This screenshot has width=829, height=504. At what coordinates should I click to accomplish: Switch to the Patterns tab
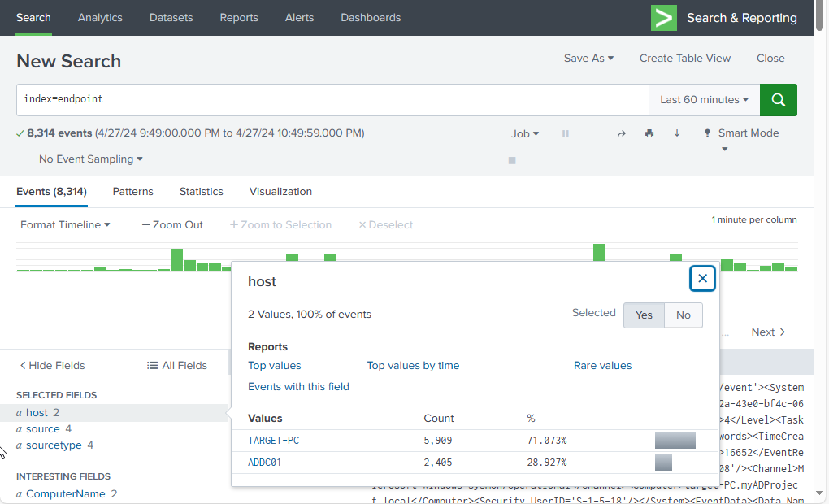click(x=132, y=192)
